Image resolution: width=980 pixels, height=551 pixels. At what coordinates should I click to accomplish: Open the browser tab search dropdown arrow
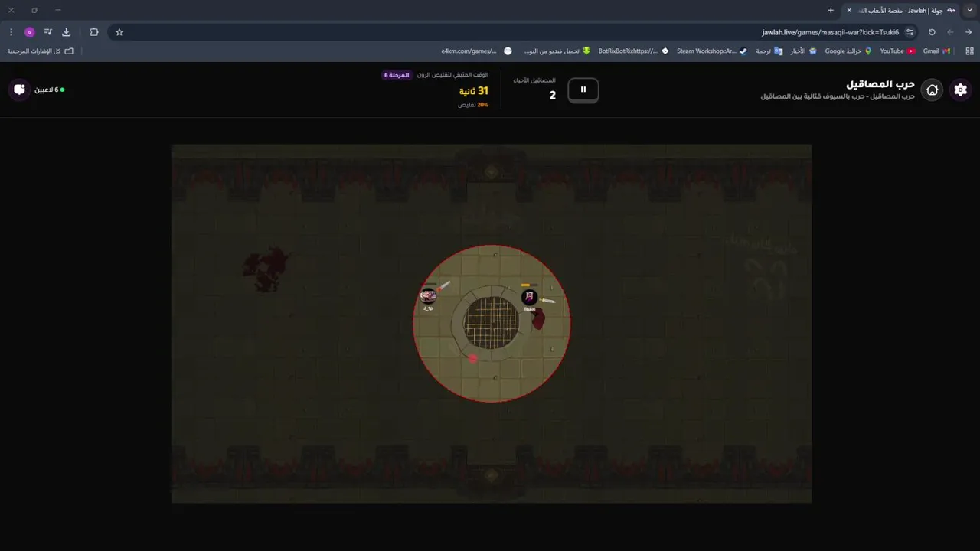[969, 10]
